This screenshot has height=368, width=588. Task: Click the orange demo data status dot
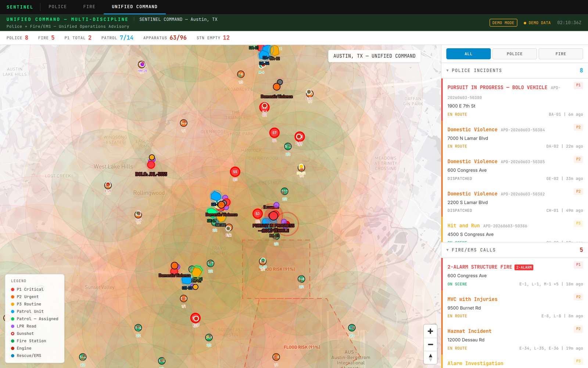point(525,23)
